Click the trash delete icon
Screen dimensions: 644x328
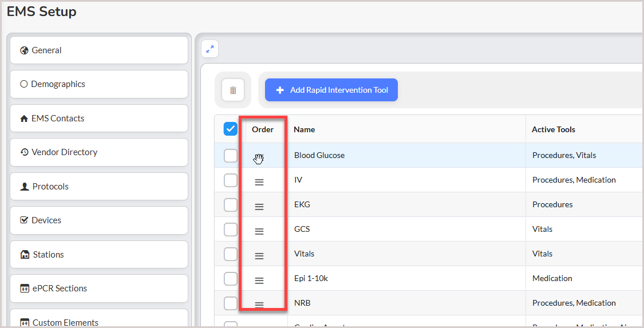[233, 90]
